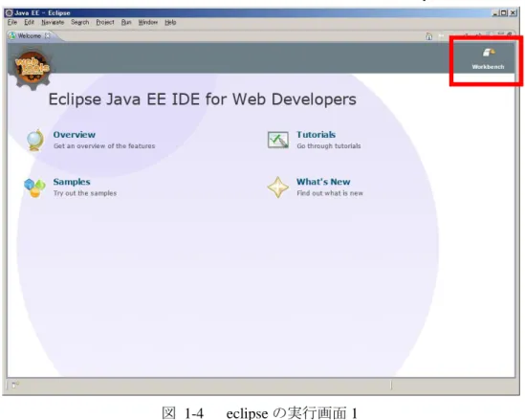The width and height of the screenshot is (525, 420).
Task: Open the Window menu
Action: point(148,22)
